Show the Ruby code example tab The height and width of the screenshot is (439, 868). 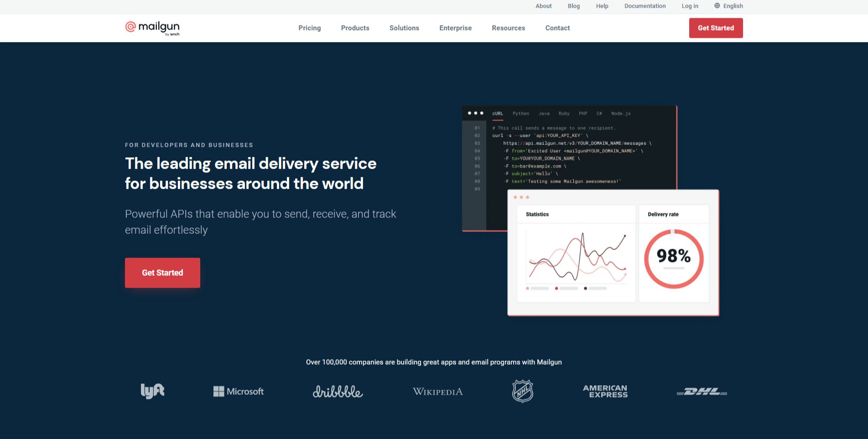tap(564, 114)
